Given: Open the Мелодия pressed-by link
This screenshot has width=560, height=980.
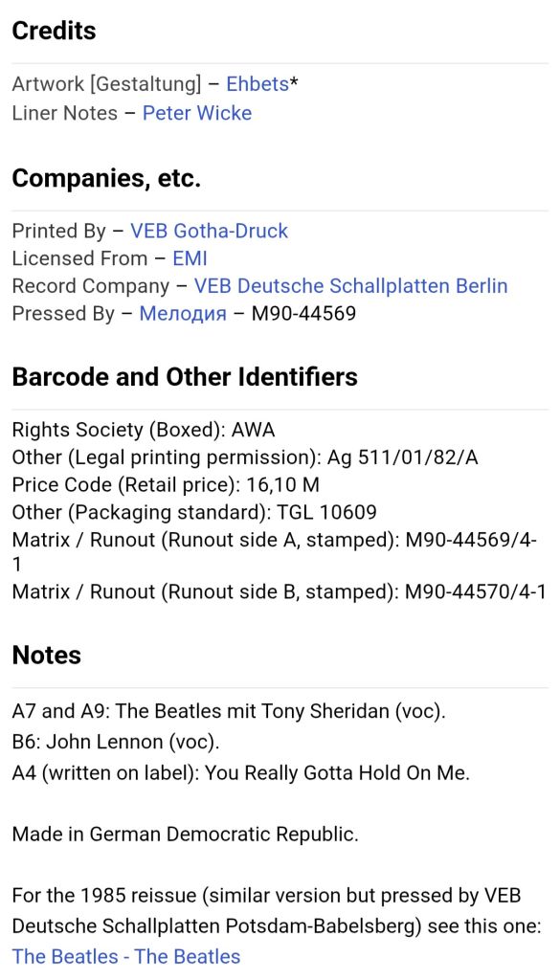Looking at the screenshot, I should coord(183,313).
